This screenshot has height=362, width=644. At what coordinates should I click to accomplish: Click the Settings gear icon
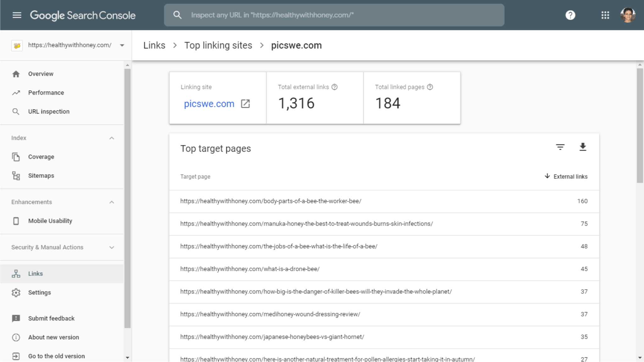tap(16, 292)
